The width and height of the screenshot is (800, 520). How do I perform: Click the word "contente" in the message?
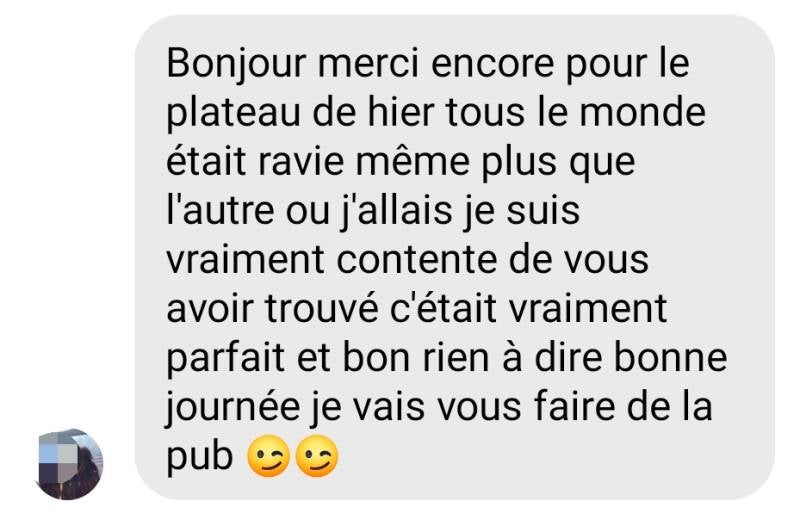coord(417,260)
